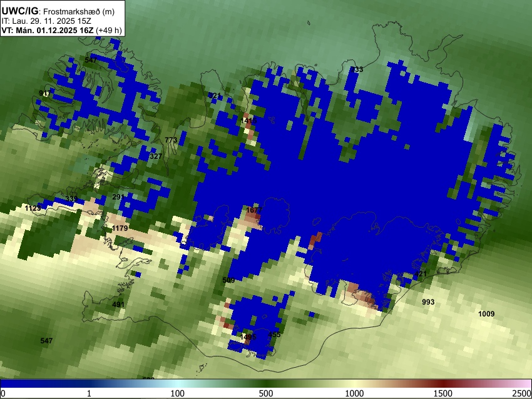Viewport: 532px width, 399px height.
Task: Select the map value 1123
Action: tap(33, 208)
